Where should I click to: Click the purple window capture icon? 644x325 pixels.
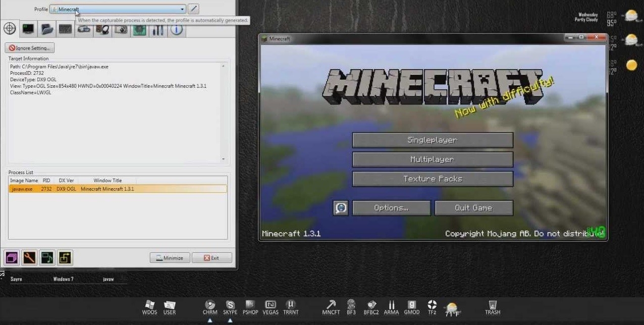[12, 258]
